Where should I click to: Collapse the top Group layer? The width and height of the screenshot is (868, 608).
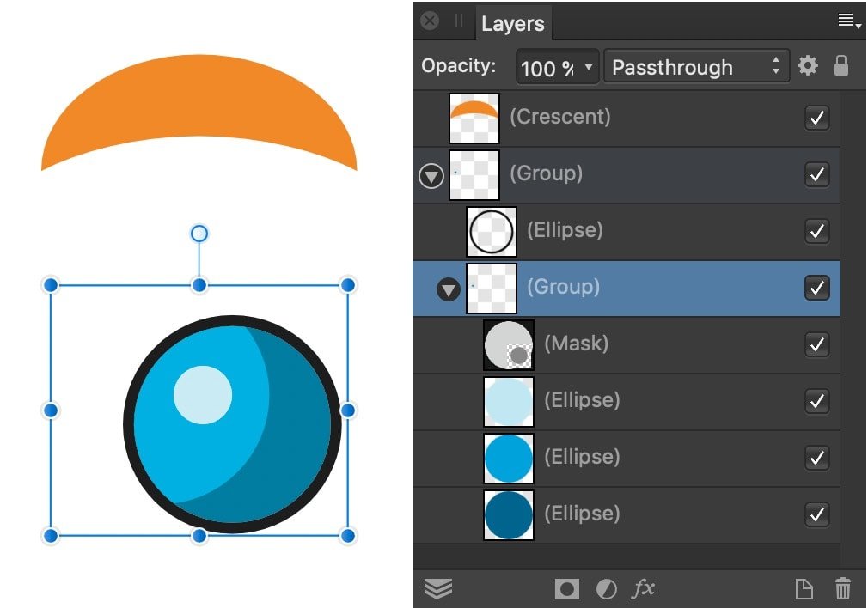click(x=431, y=176)
